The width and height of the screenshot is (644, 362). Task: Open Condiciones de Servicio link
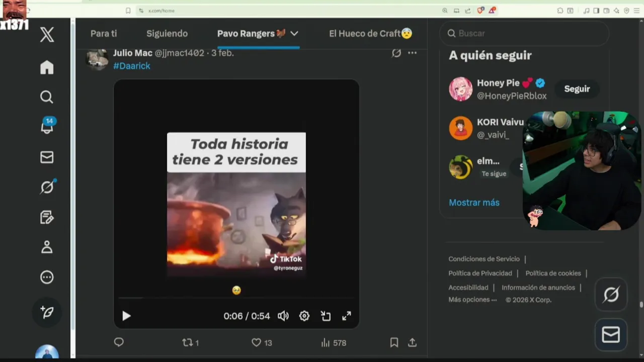(x=484, y=259)
